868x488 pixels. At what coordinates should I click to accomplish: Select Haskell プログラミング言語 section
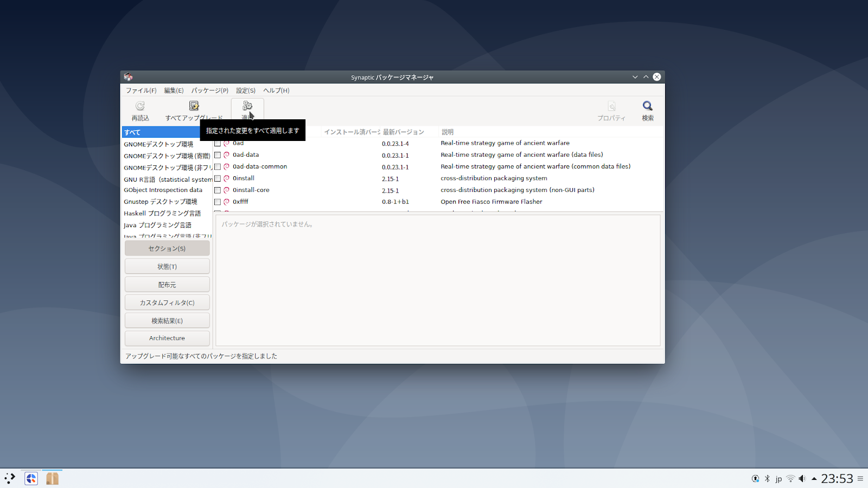click(x=167, y=214)
